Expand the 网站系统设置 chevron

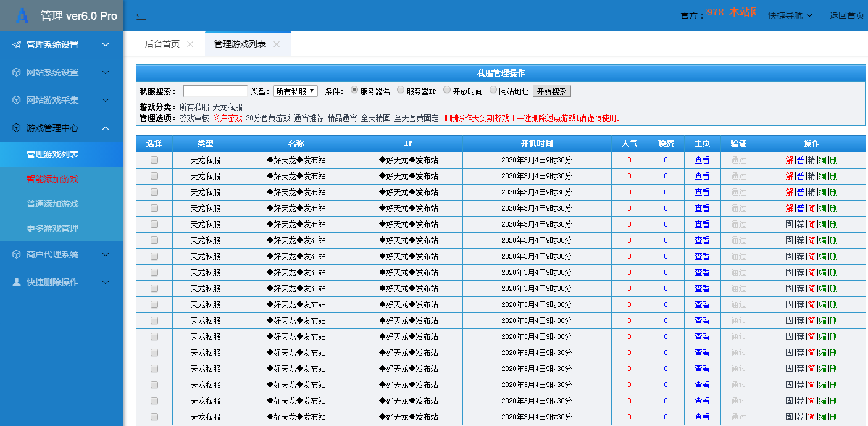pos(106,72)
